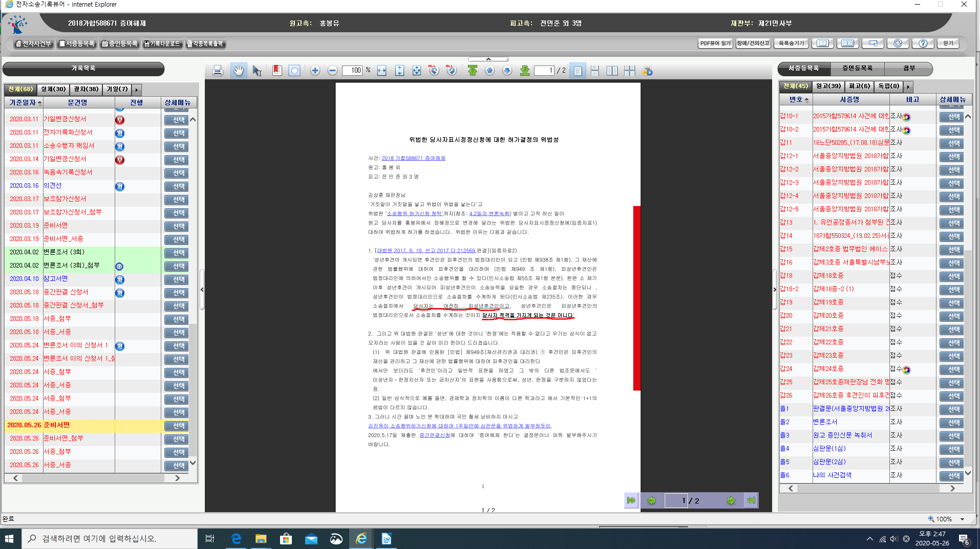Switch to two-page side-by-side view

612,71
